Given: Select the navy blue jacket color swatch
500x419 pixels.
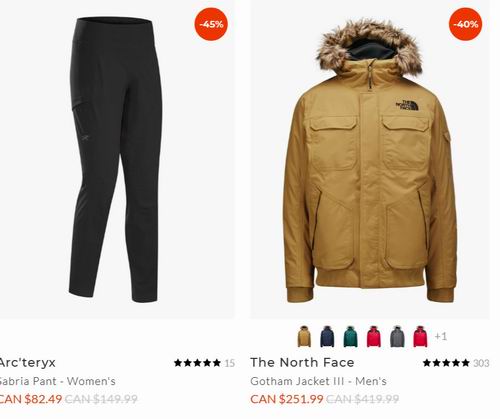Looking at the screenshot, I should point(327,336).
